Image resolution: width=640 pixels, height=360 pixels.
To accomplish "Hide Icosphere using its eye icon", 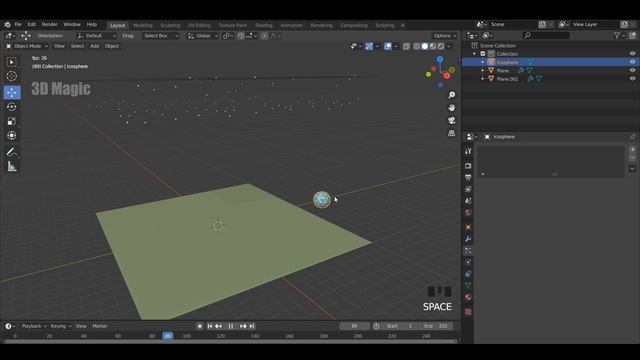I will (632, 62).
